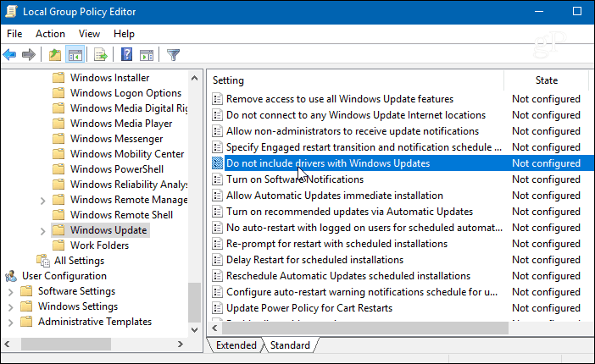Click the settings list horizontal scrollbar left arrow
The image size is (595, 364).
[214, 328]
